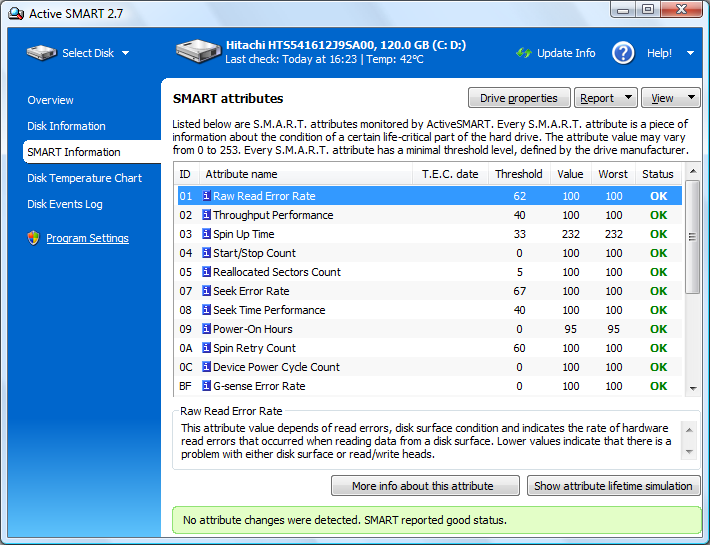Click the info icon beside Start/Stop Count

click(x=206, y=253)
